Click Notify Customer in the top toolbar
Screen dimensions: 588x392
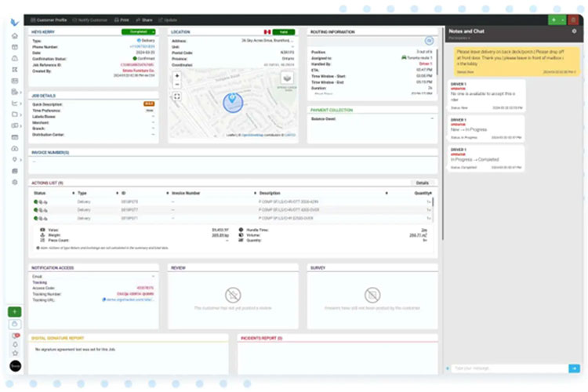coord(89,20)
